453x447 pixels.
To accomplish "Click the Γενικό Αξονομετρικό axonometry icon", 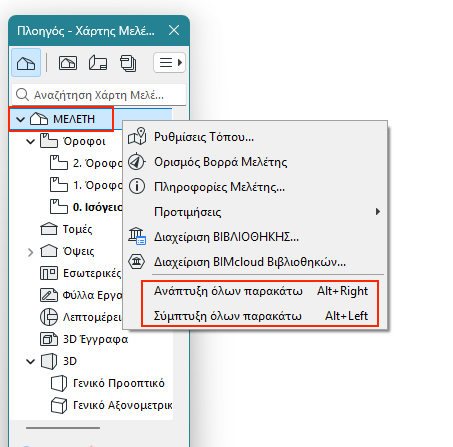I will click(x=59, y=405).
